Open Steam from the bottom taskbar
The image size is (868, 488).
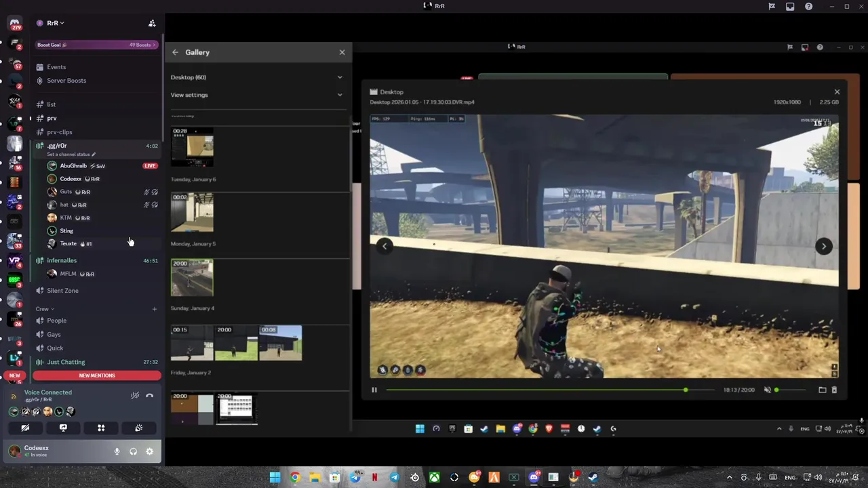click(593, 477)
